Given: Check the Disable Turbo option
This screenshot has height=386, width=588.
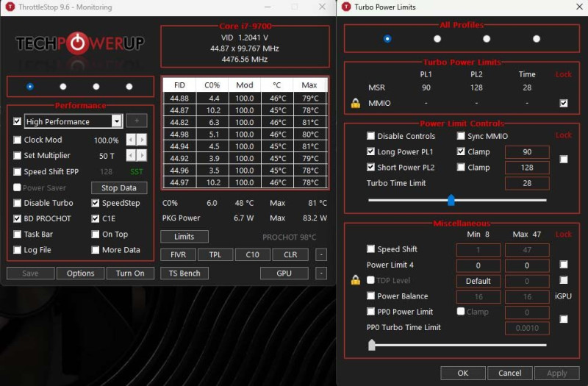Looking at the screenshot, I should click(17, 203).
